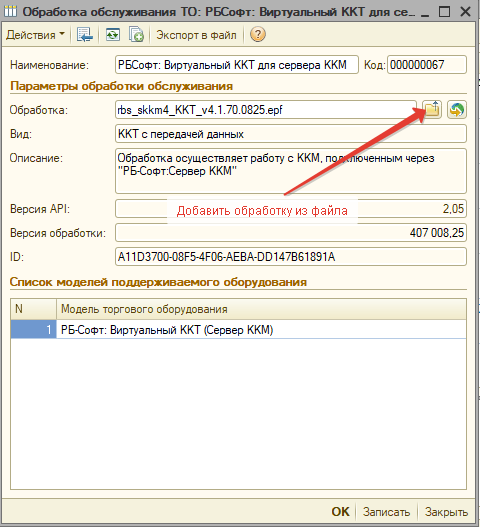This screenshot has height=527, width=480.
Task: Click the green refresh toolbar icon
Action: click(x=113, y=35)
